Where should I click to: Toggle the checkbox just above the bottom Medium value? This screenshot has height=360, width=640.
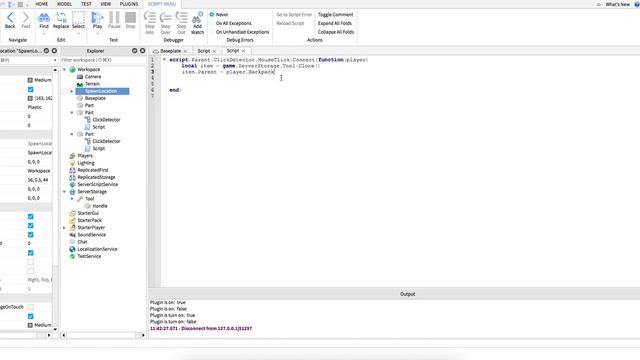pos(31,316)
